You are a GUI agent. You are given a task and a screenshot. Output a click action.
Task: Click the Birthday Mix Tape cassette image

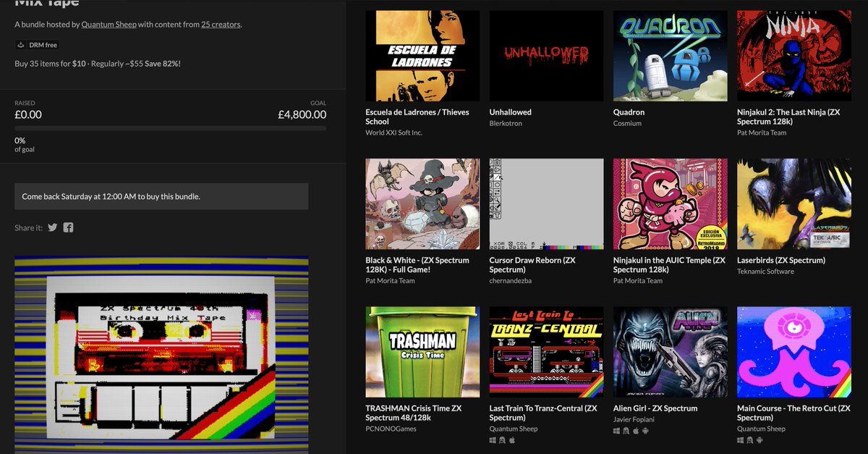(x=161, y=356)
